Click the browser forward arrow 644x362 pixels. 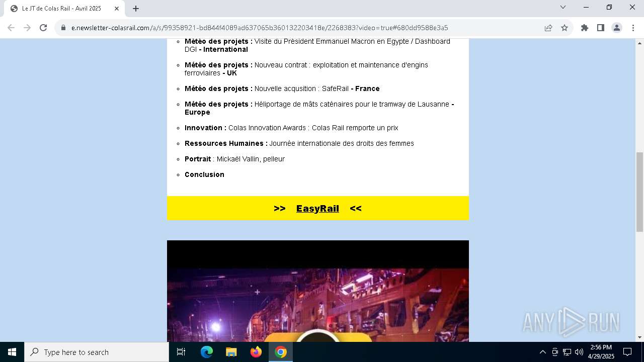[27, 28]
